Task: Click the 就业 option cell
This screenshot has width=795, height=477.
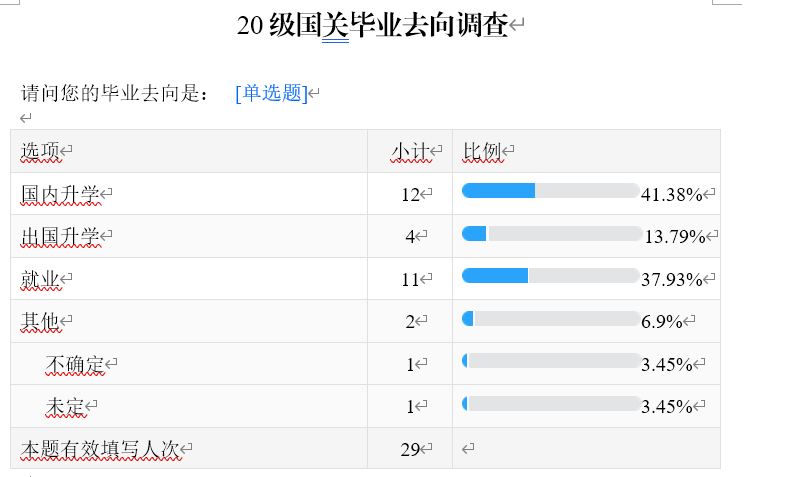Action: coord(189,279)
